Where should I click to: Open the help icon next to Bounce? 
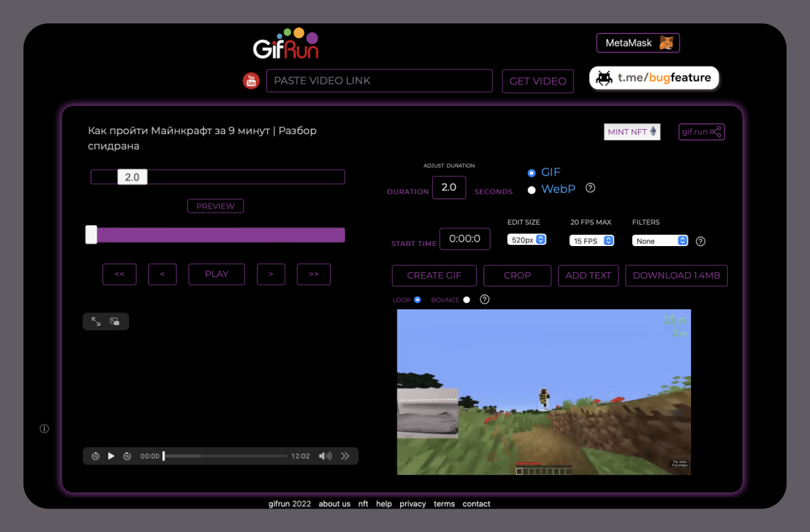[485, 299]
